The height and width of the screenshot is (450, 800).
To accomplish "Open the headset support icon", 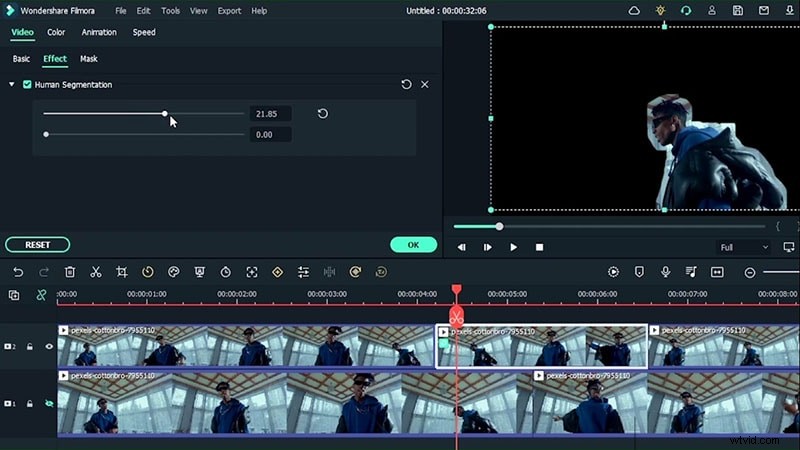I will pyautogui.click(x=686, y=11).
